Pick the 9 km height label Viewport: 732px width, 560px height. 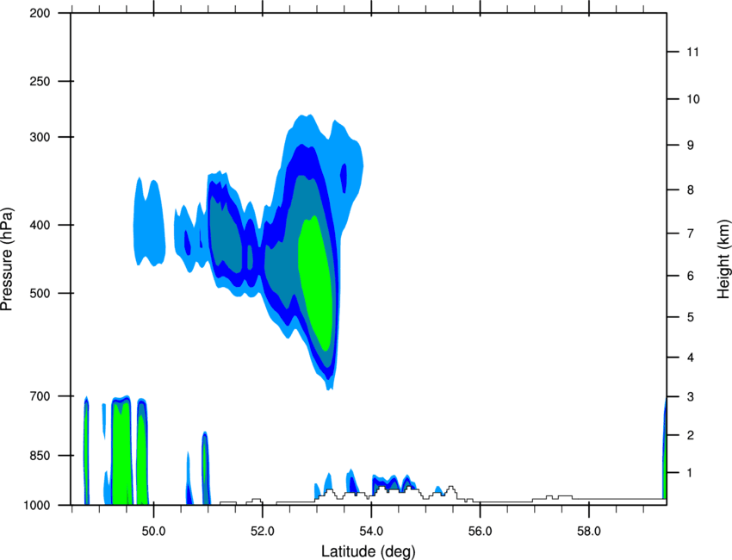[x=691, y=146]
